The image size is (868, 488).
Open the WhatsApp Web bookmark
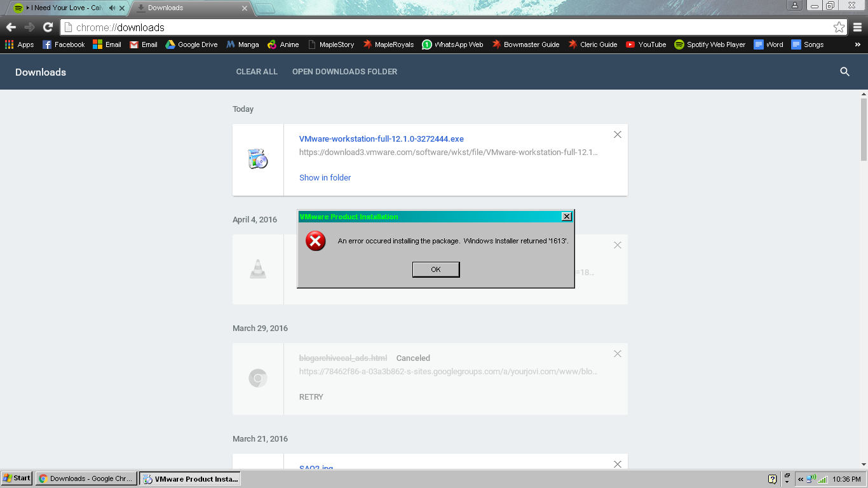[452, 44]
